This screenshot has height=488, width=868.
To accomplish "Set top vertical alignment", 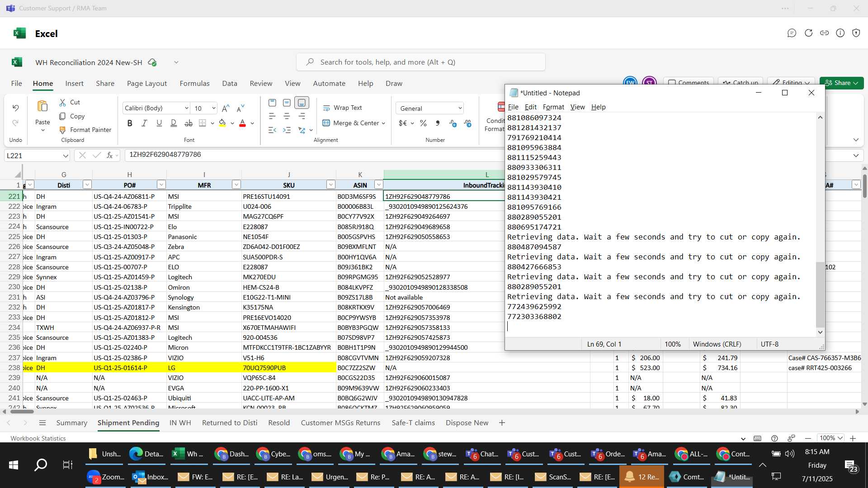I will click(x=272, y=103).
